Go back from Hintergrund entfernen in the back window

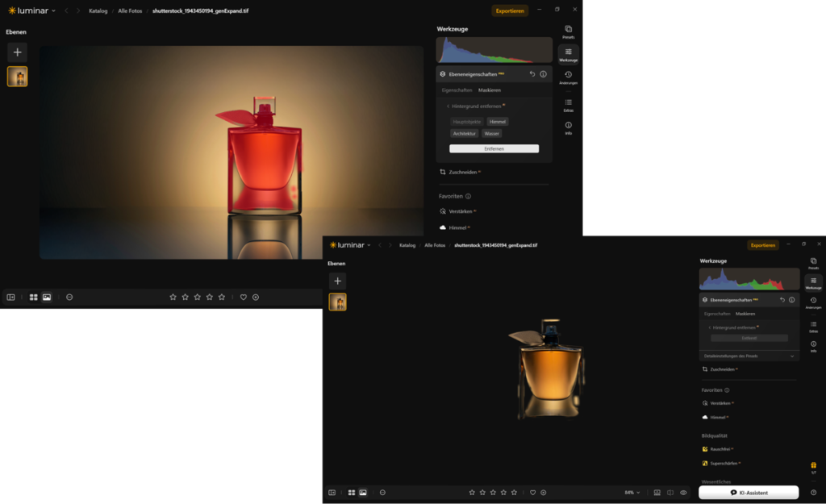448,106
